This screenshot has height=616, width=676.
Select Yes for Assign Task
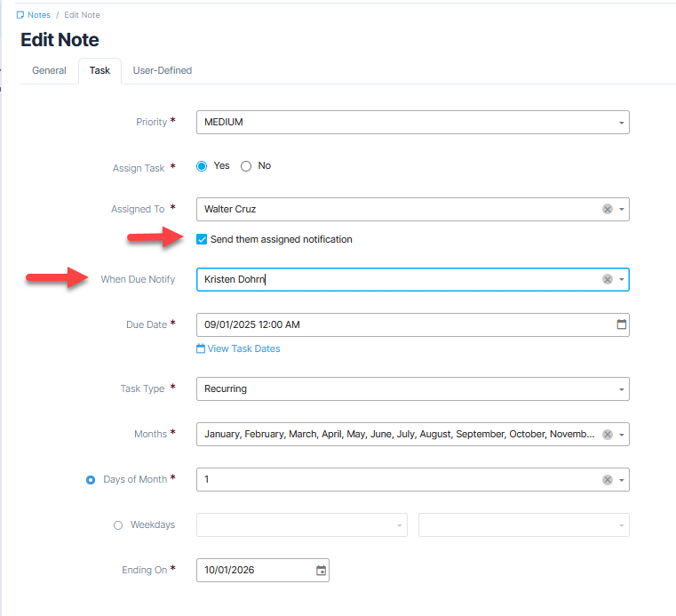(x=202, y=166)
